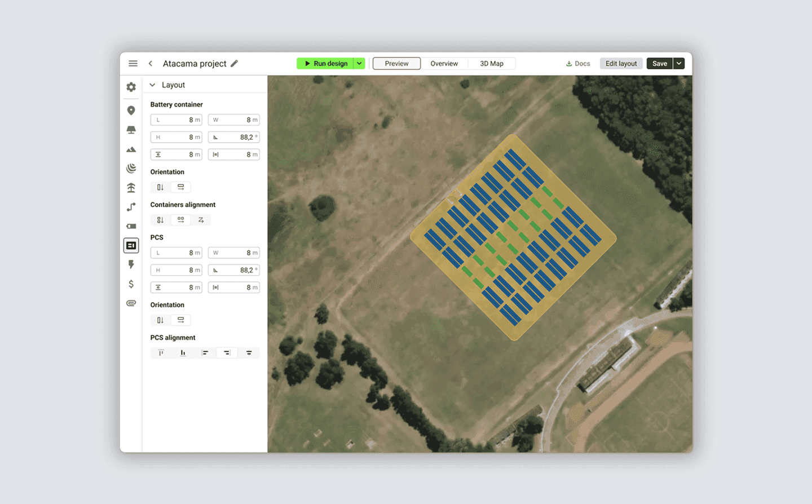Switch to the Preview tab
This screenshot has width=812, height=504.
396,64
